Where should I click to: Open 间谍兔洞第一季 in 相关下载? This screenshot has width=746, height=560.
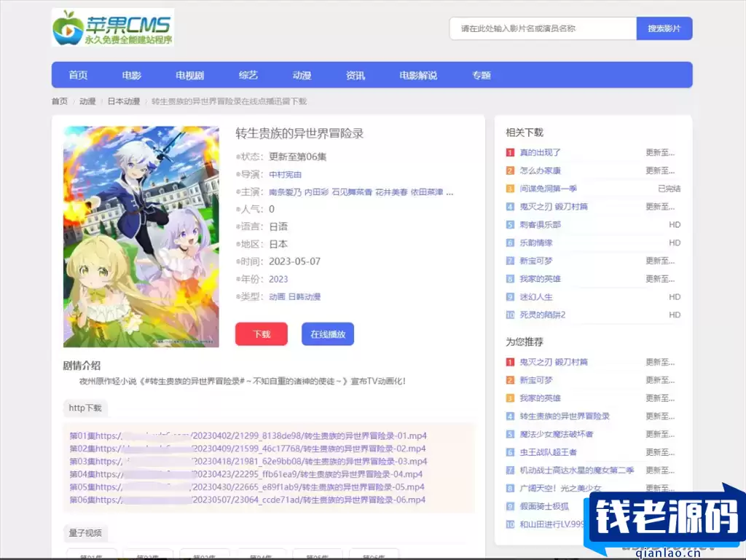548,189
